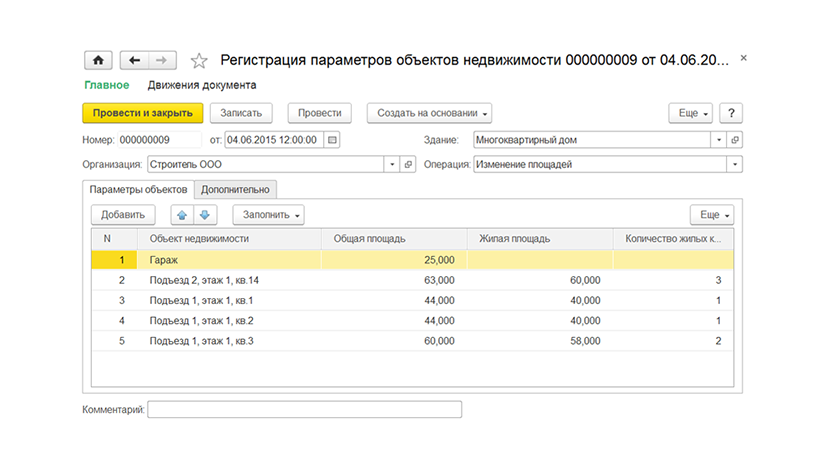This screenshot has width=830, height=469.
Task: Select the Параметры объектов tab
Action: pyautogui.click(x=138, y=190)
